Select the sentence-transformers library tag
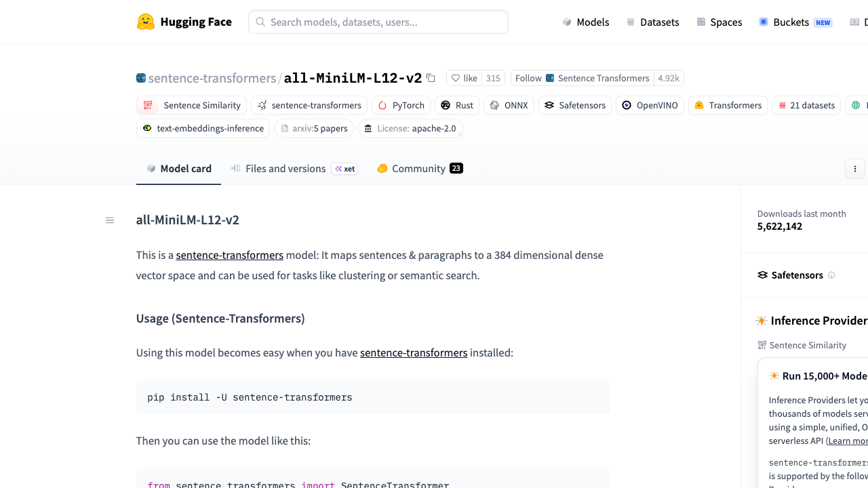868x488 pixels. (x=309, y=105)
